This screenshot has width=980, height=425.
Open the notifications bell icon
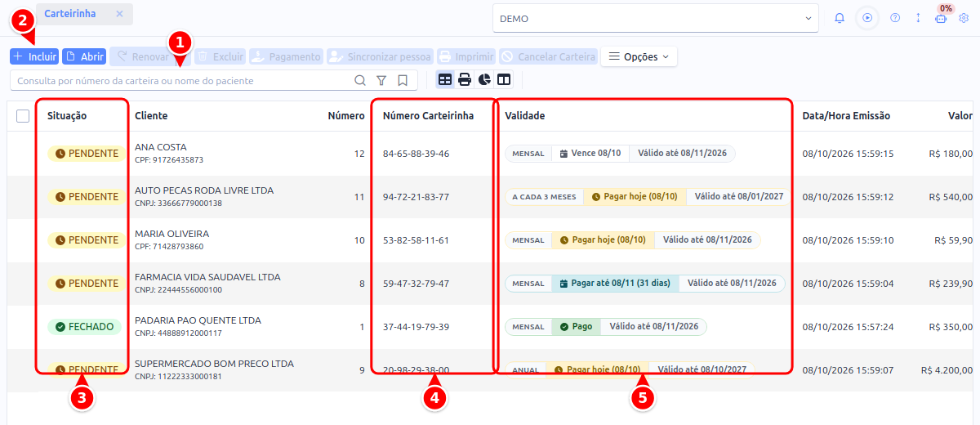click(x=840, y=18)
